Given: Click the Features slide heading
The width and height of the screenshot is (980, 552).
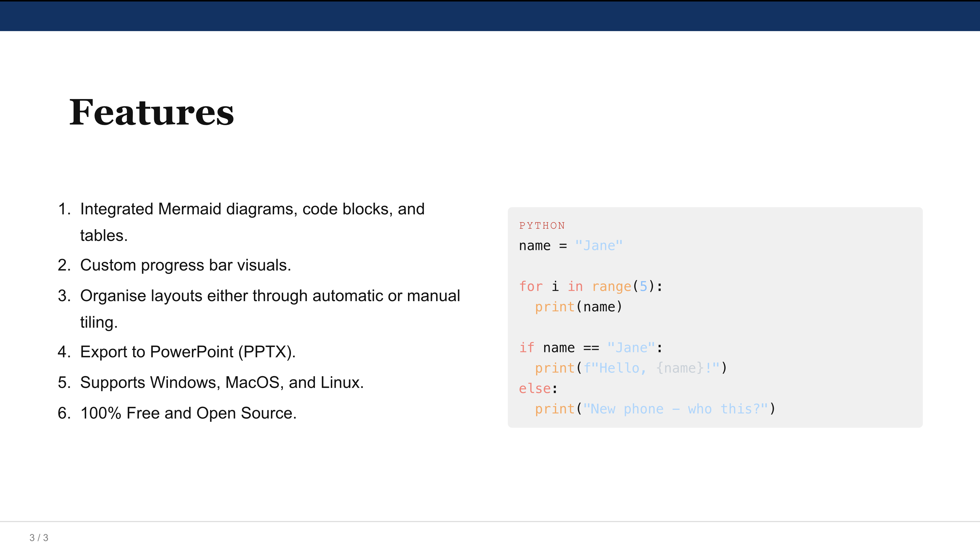Looking at the screenshot, I should click(151, 112).
